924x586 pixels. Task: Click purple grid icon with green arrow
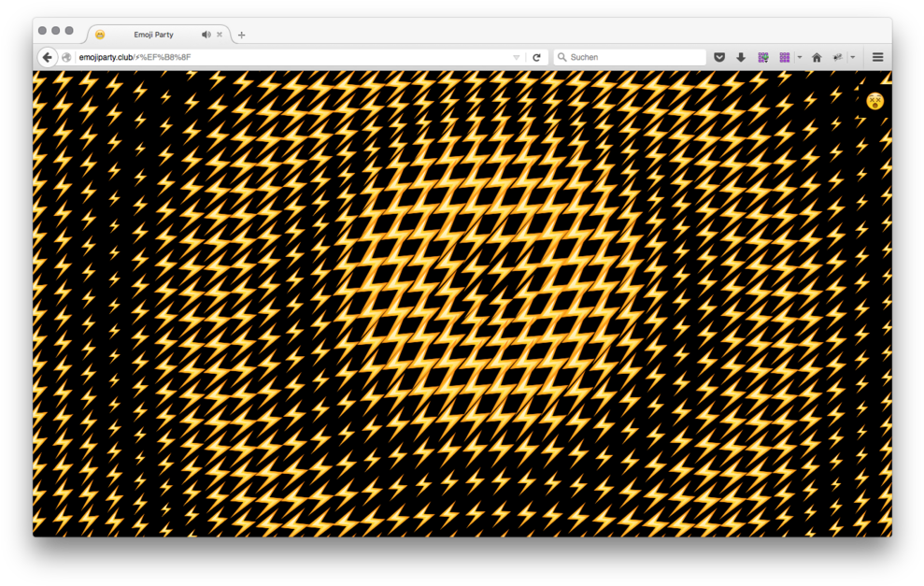(x=763, y=57)
